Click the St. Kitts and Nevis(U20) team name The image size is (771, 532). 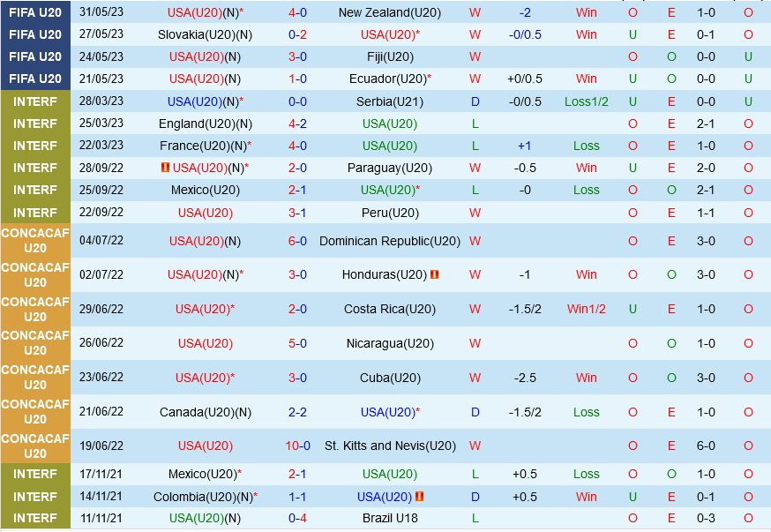pos(390,446)
